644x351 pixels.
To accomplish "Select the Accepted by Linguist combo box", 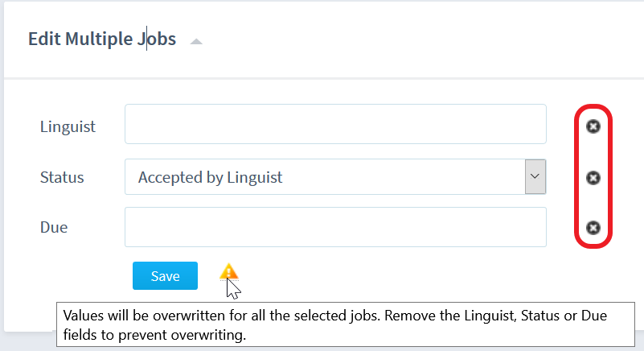I will (x=335, y=176).
